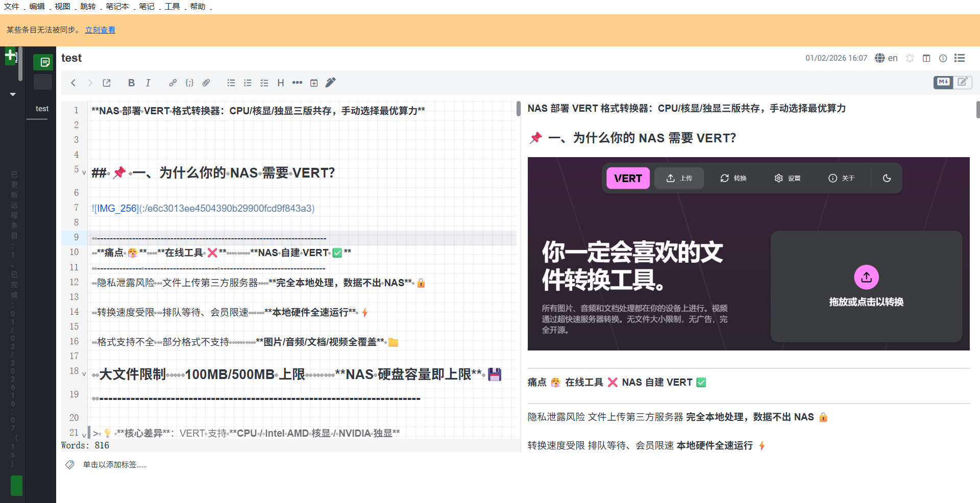
Task: Collapse the fold arrow at line 18
Action: tap(84, 374)
